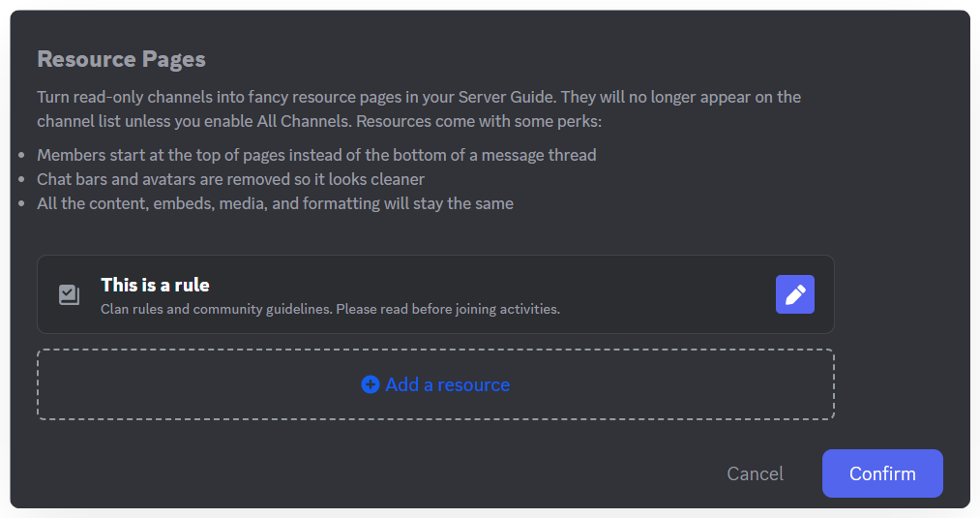This screenshot has height=518, width=980.
Task: Click the bullet dot before "Members start"
Action: tap(21, 155)
